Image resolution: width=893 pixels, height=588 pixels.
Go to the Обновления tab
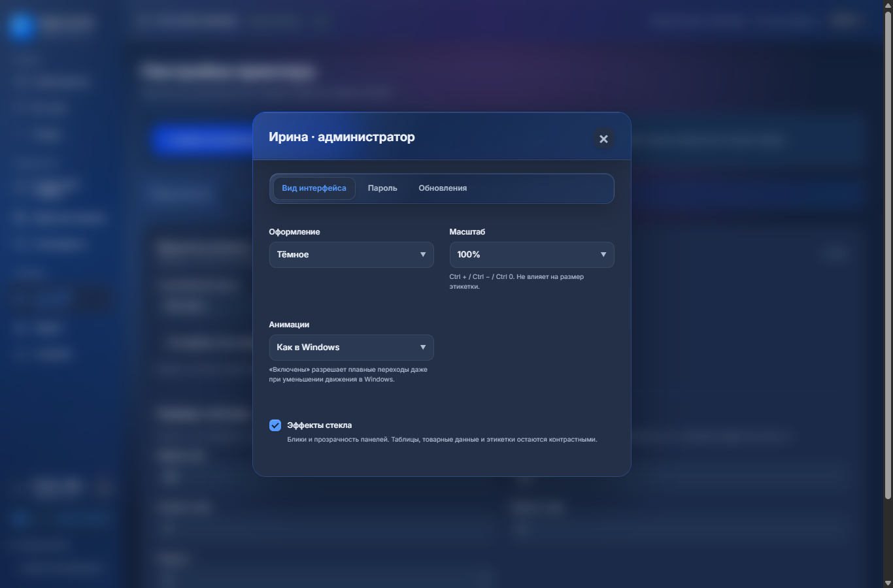pos(443,188)
